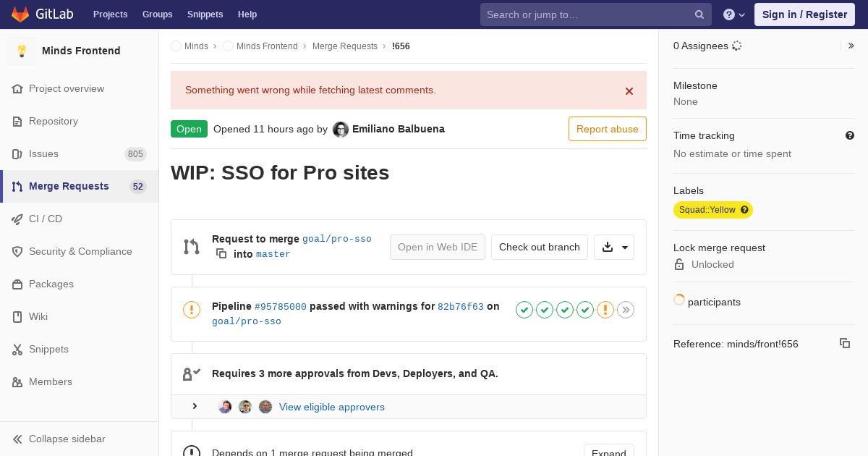This screenshot has width=868, height=456.
Task: Open Help in top navigation
Action: 247,14
